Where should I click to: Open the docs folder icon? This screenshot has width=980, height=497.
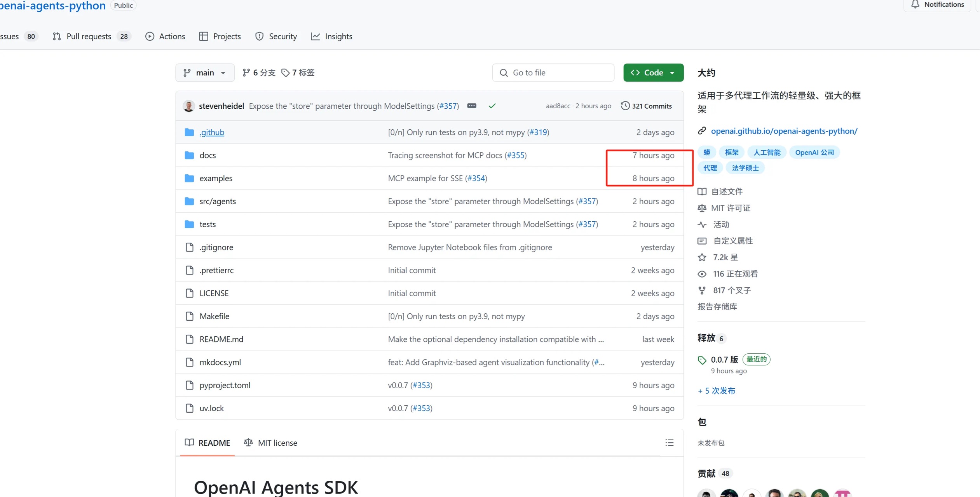(x=189, y=155)
